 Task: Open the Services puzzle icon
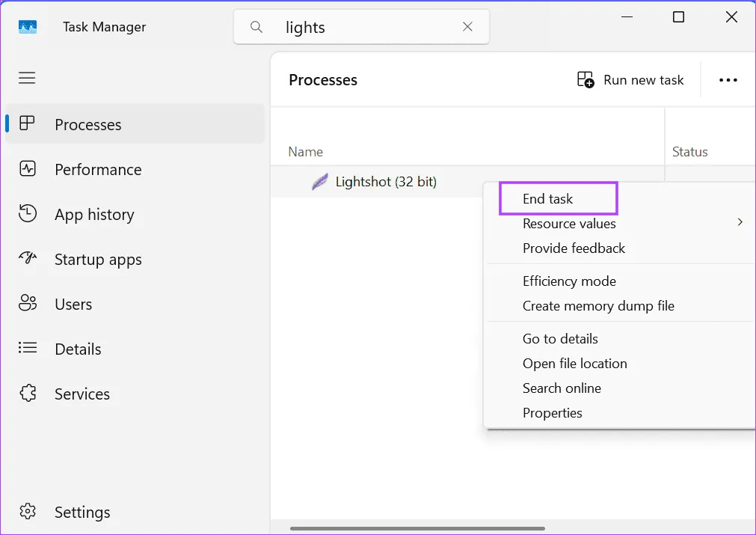28,394
